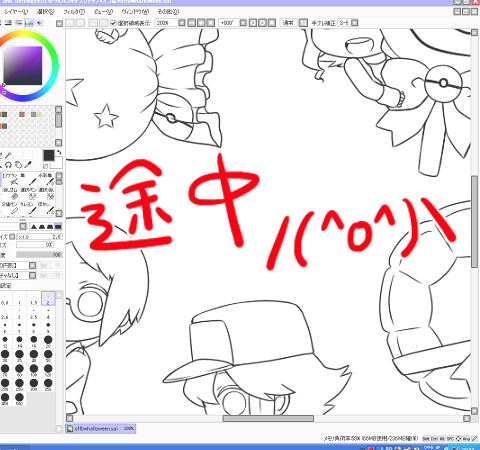Screen dimensions: 480x450
Task: Select the third brush edge shape
Action: click(x=50, y=227)
